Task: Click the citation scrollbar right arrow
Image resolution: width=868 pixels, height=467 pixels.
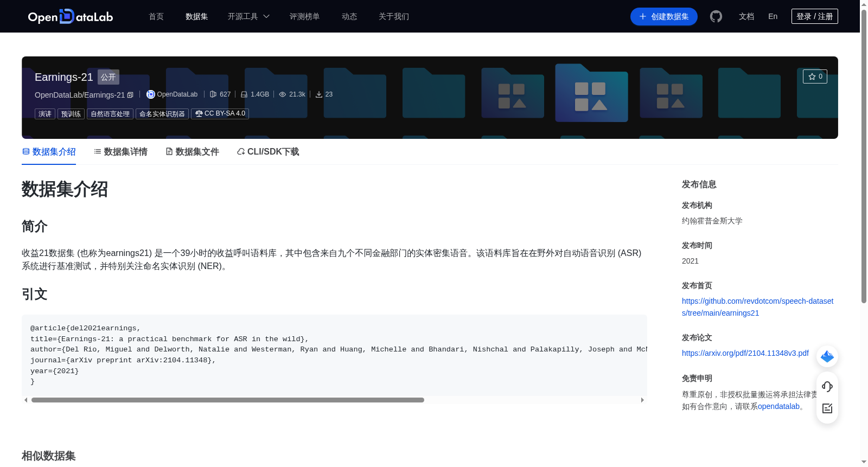Action: (642, 400)
